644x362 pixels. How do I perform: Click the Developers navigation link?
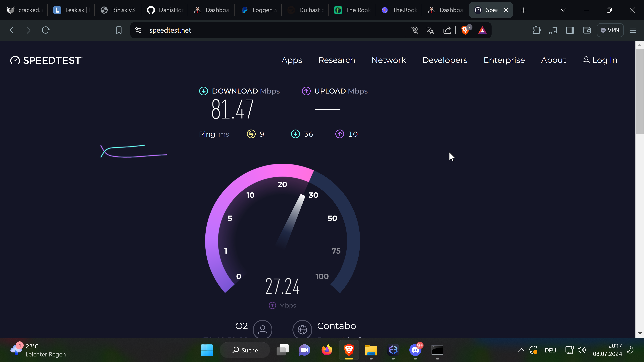[x=444, y=60]
